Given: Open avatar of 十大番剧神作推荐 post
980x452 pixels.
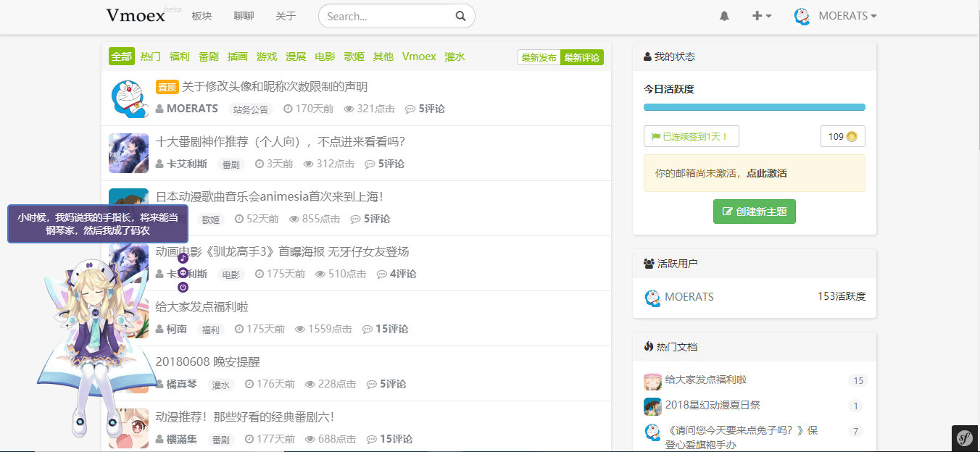Looking at the screenshot, I should (x=129, y=154).
